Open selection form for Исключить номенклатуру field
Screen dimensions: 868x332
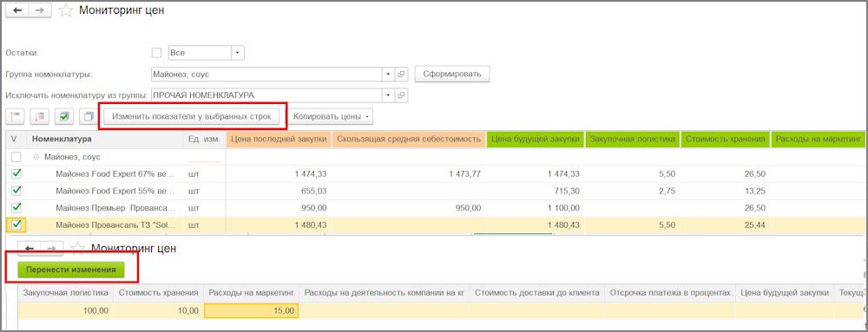pyautogui.click(x=402, y=95)
